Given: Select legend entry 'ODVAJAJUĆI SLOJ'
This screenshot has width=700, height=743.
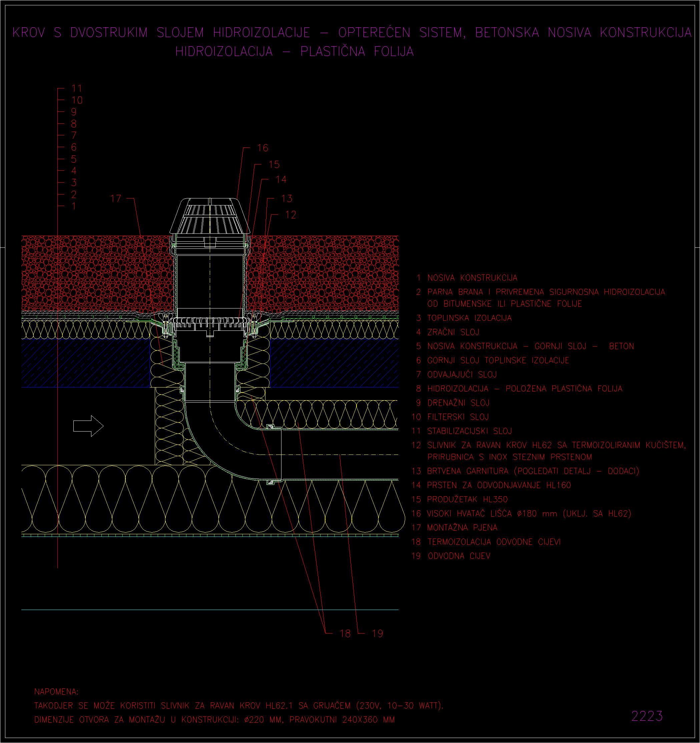Looking at the screenshot, I should [462, 374].
